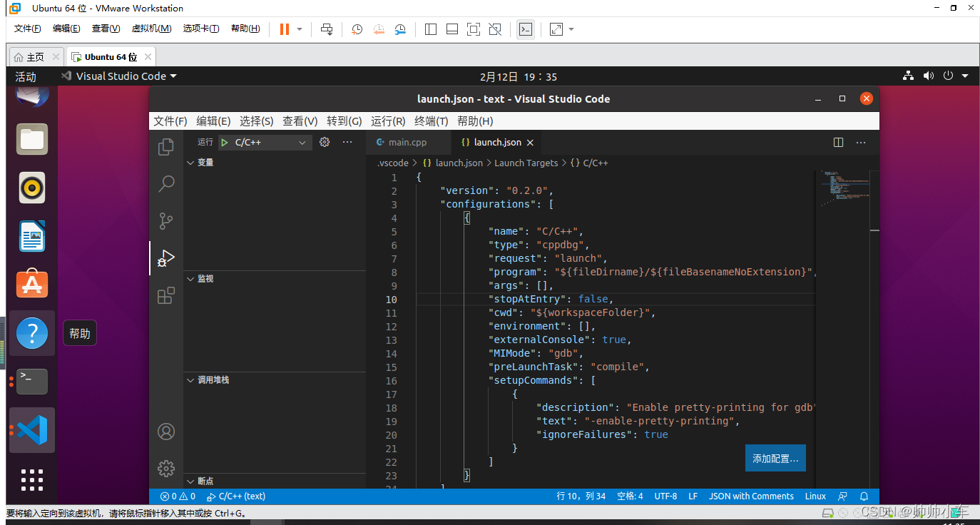
Task: Open the editor more actions menu
Action: coord(862,142)
